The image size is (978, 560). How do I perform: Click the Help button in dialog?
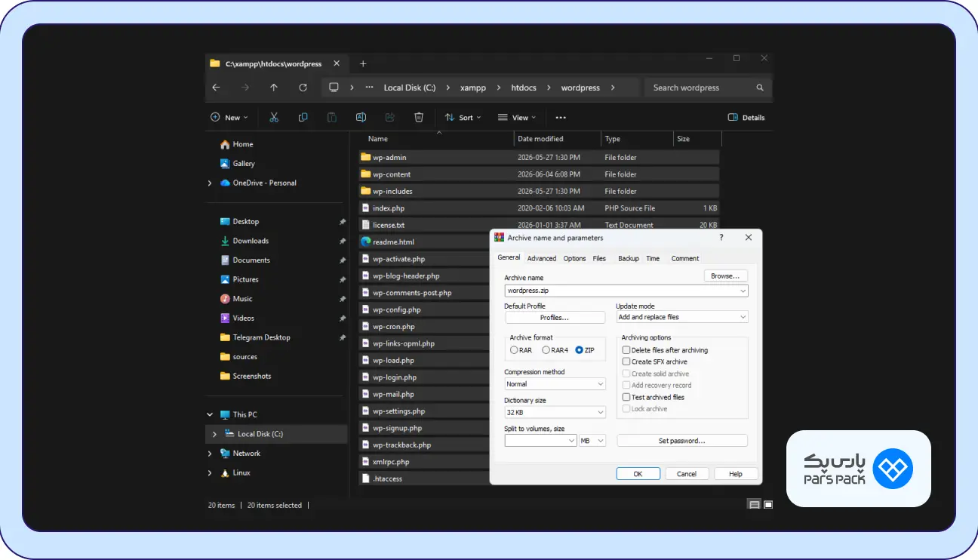(736, 474)
